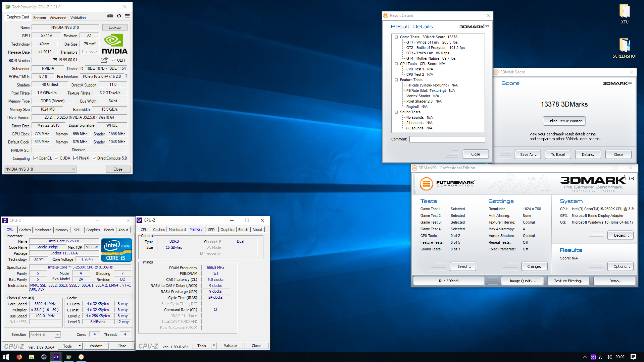The height and width of the screenshot is (362, 644).
Task: Click Details... button in System section
Action: (x=621, y=235)
